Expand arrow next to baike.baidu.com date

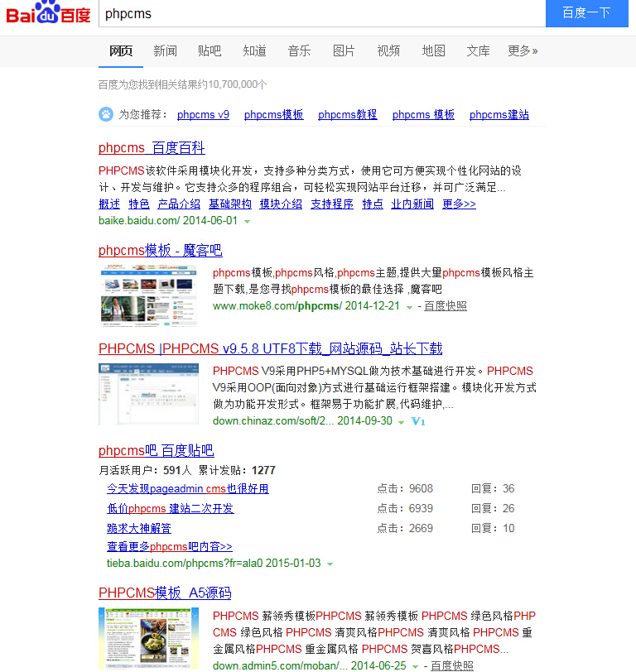(247, 222)
